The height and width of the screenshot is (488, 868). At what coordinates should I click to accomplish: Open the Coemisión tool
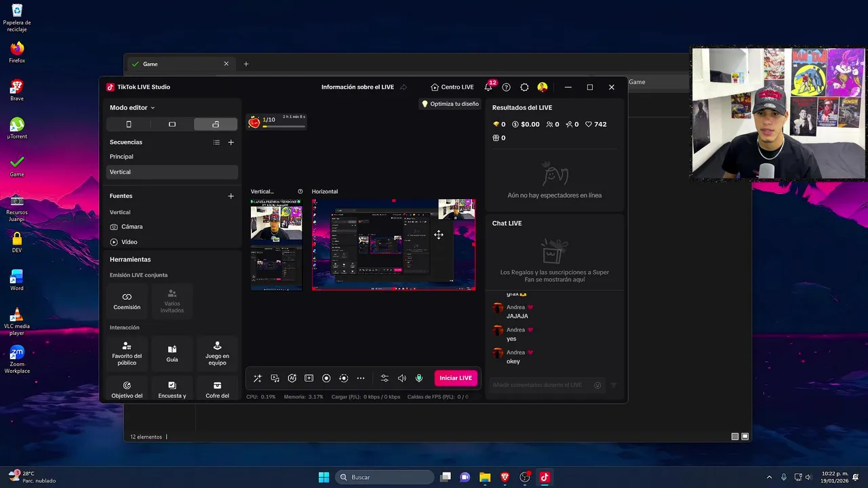coord(127,301)
